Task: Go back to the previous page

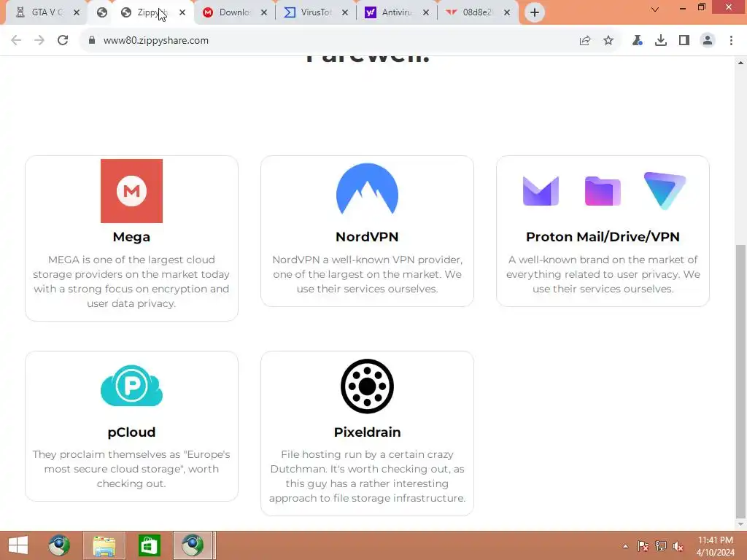Action: [x=16, y=41]
